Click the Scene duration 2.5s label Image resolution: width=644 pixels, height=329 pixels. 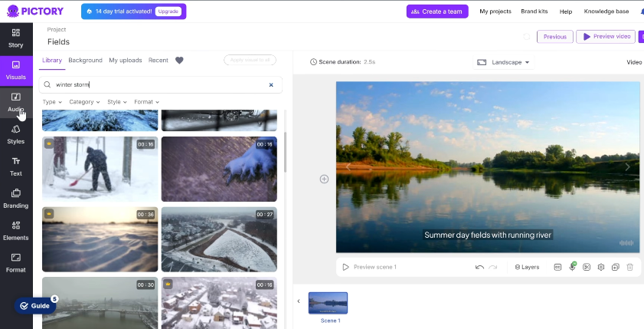click(342, 62)
